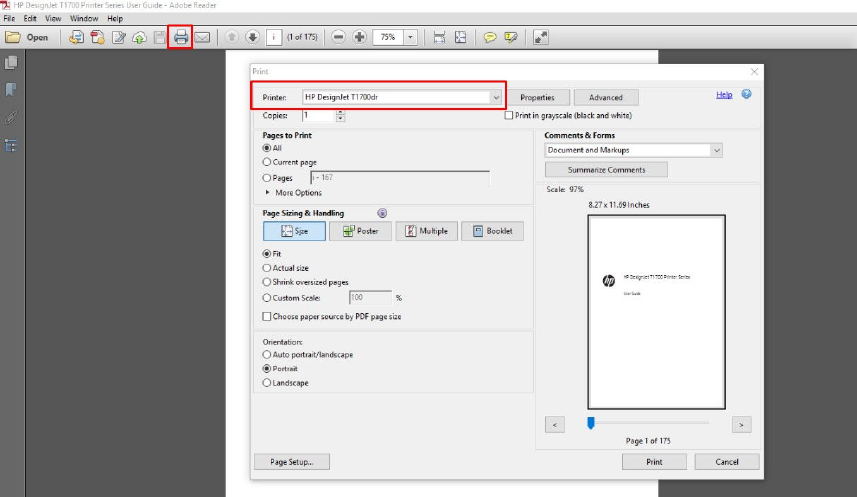Click the Page Setup button
Screen dimensions: 857x497
pos(291,462)
